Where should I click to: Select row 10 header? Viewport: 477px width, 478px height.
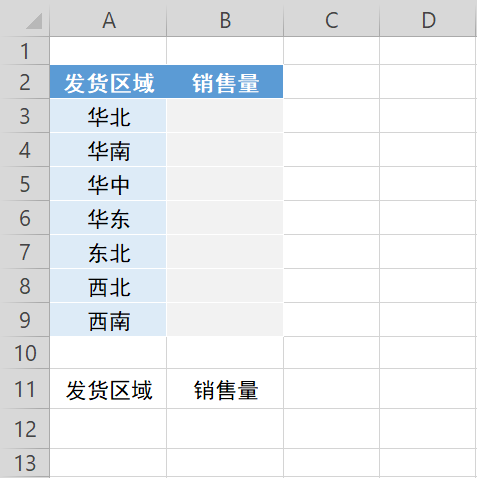point(25,353)
